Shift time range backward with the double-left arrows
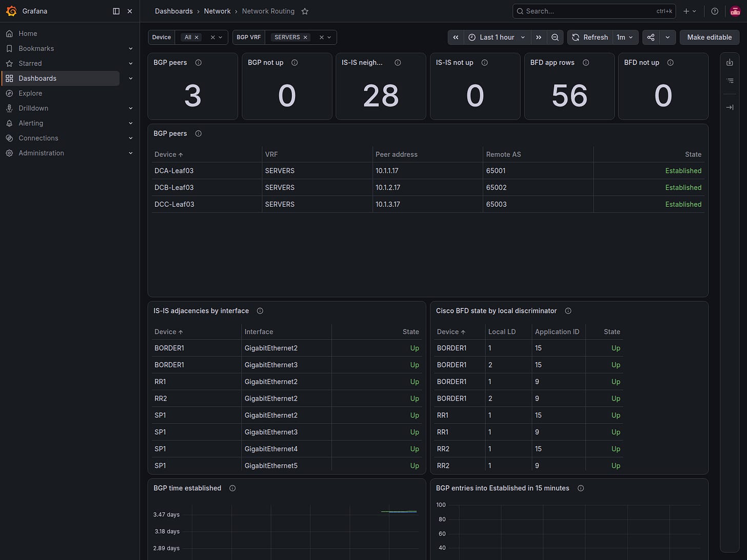The image size is (747, 560). coord(456,37)
